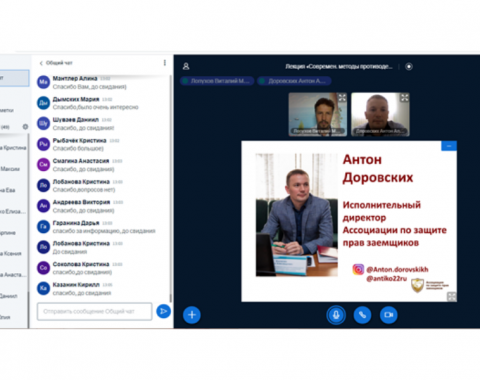This screenshot has width=480, height=380.
Task: Select the name Смагина Анастасия in chat
Action: tap(81, 161)
